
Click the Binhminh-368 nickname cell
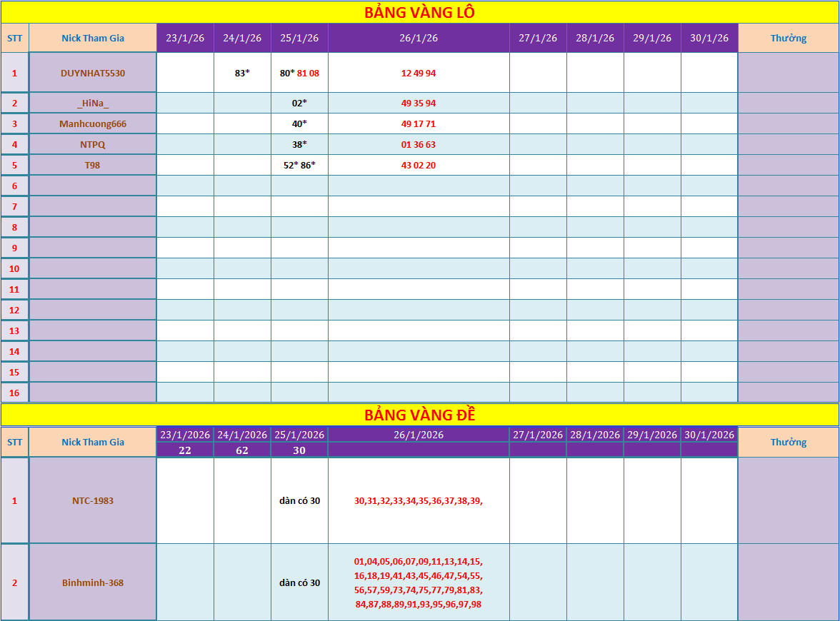click(x=93, y=582)
